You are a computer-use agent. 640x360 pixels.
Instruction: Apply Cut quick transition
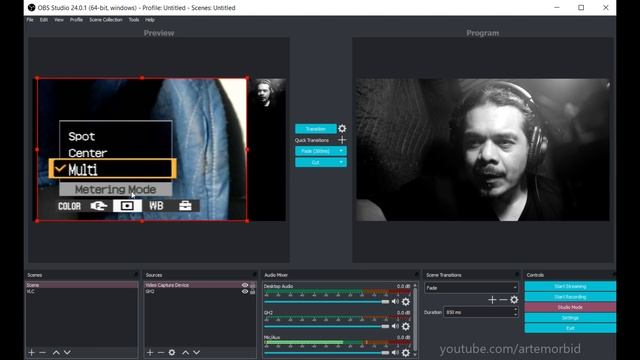pyautogui.click(x=316, y=162)
